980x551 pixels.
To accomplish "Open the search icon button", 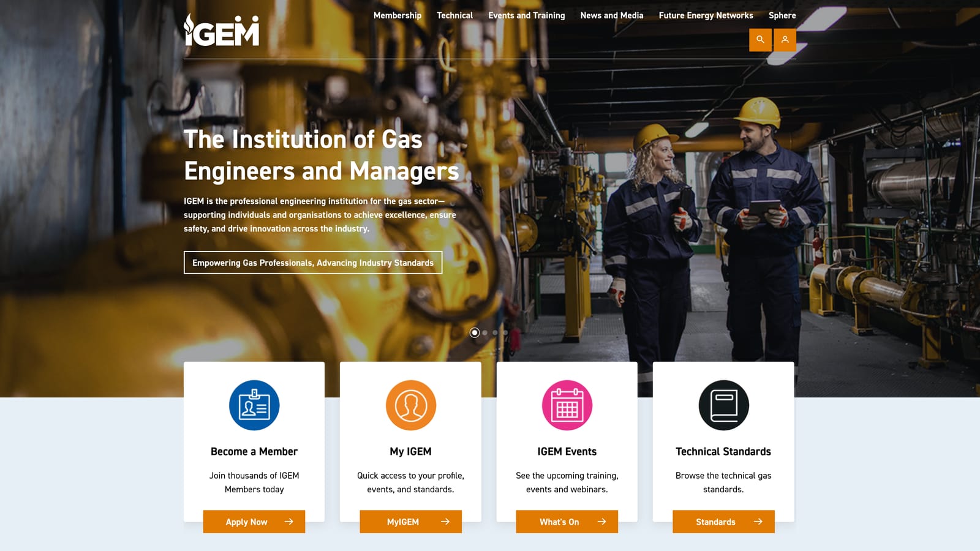I will tap(760, 40).
